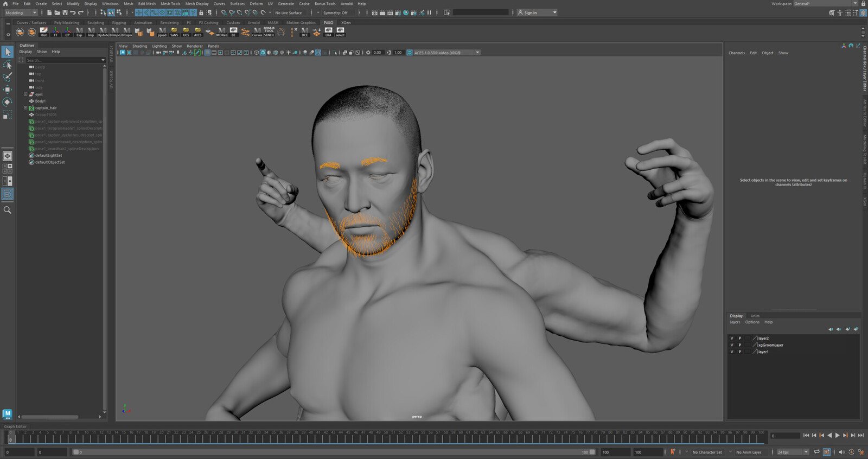Choose the Rotate tool in toolbox
Viewport: 868px width, 459px height.
tap(8, 102)
